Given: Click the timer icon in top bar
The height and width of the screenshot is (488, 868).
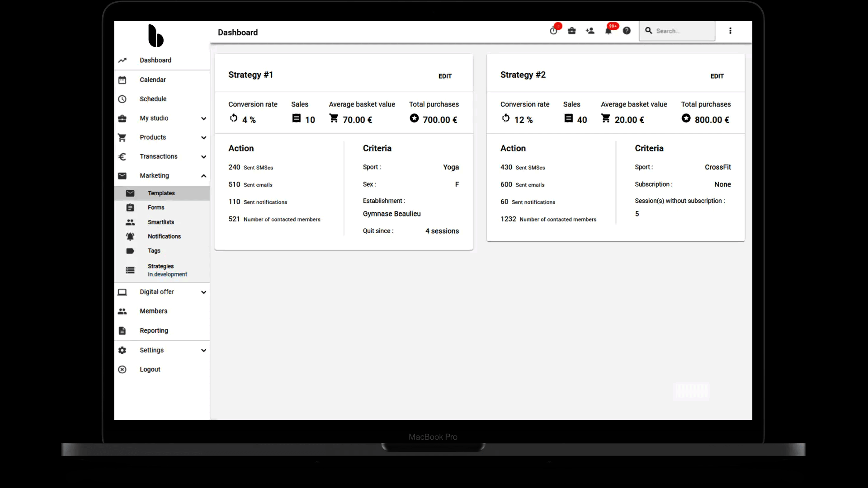Looking at the screenshot, I should point(553,31).
